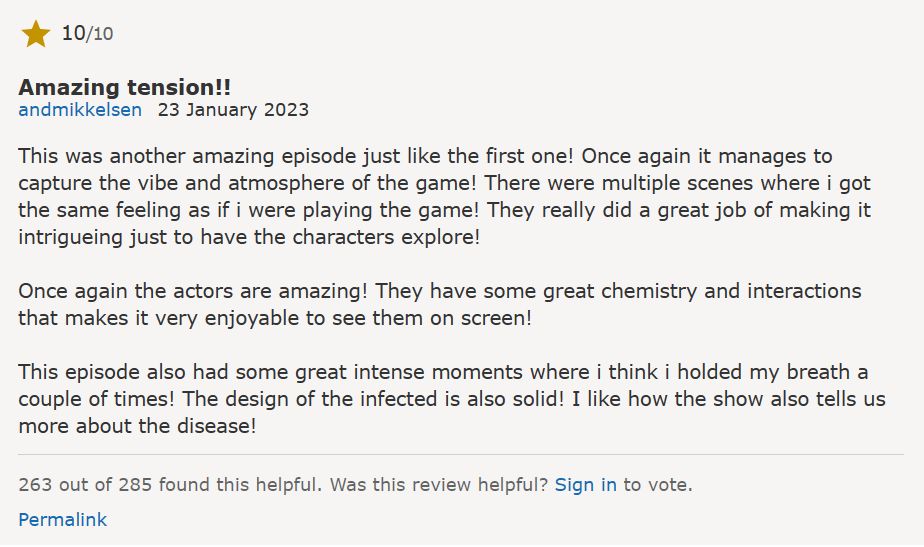The width and height of the screenshot is (924, 547).
Task: Open the Permalink for this review
Action: pos(62,519)
